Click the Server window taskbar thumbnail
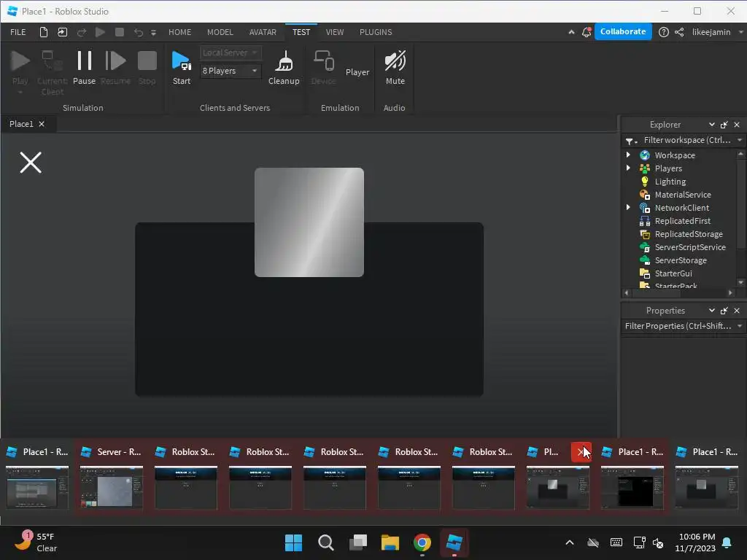747x560 pixels. pos(111,487)
